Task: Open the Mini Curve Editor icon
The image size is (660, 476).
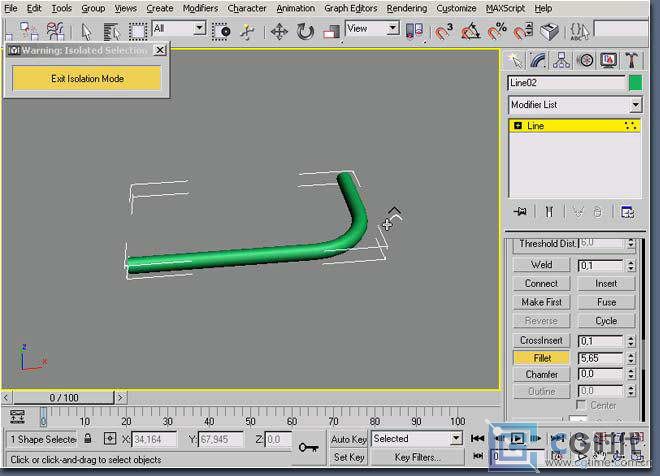Action: (17, 417)
